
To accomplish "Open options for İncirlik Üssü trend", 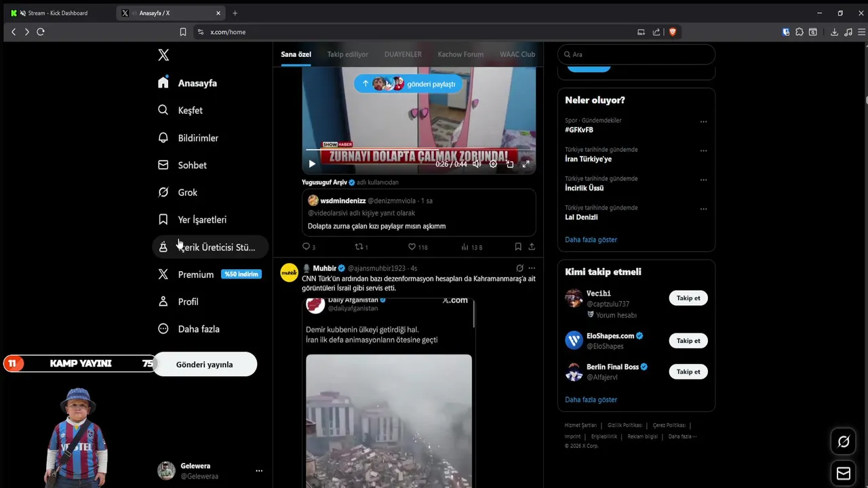I will [x=703, y=180].
